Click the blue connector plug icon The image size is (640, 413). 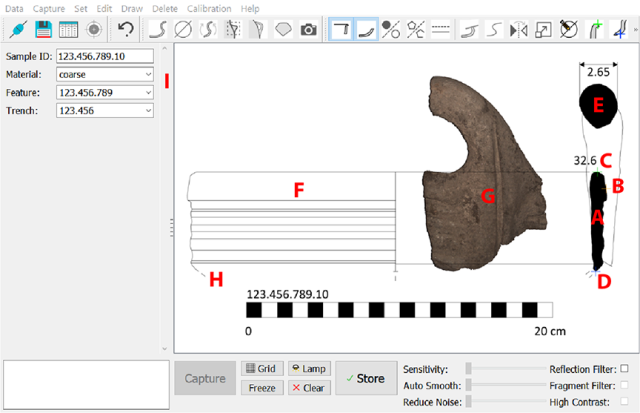pos(17,30)
